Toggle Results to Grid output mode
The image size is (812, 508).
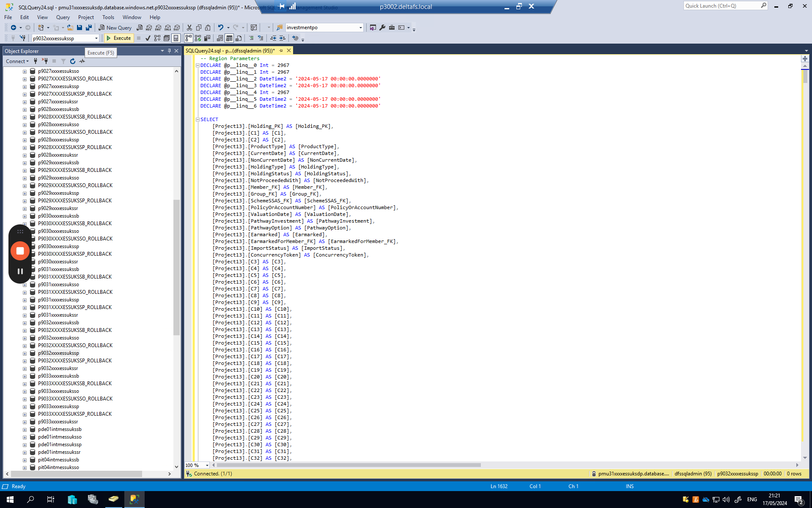(x=229, y=38)
